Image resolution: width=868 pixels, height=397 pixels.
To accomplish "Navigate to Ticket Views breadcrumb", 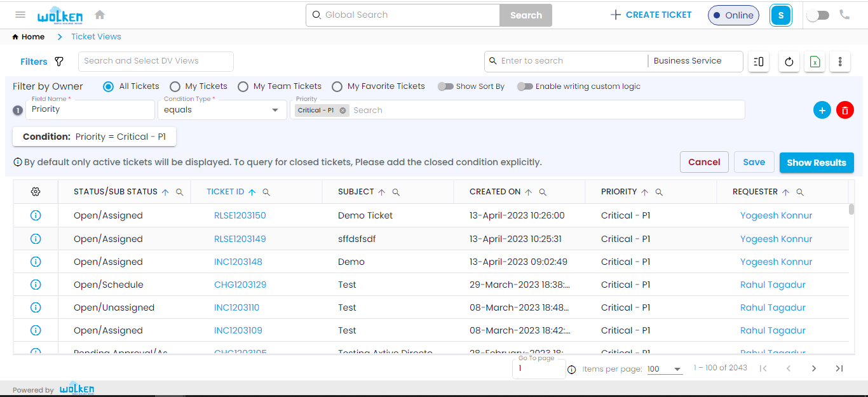I will pyautogui.click(x=95, y=36).
